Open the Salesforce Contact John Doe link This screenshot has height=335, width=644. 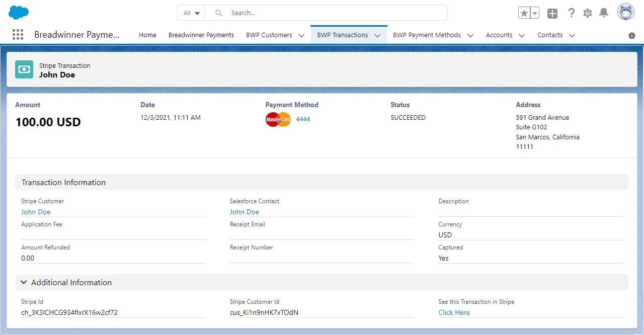pyautogui.click(x=245, y=212)
